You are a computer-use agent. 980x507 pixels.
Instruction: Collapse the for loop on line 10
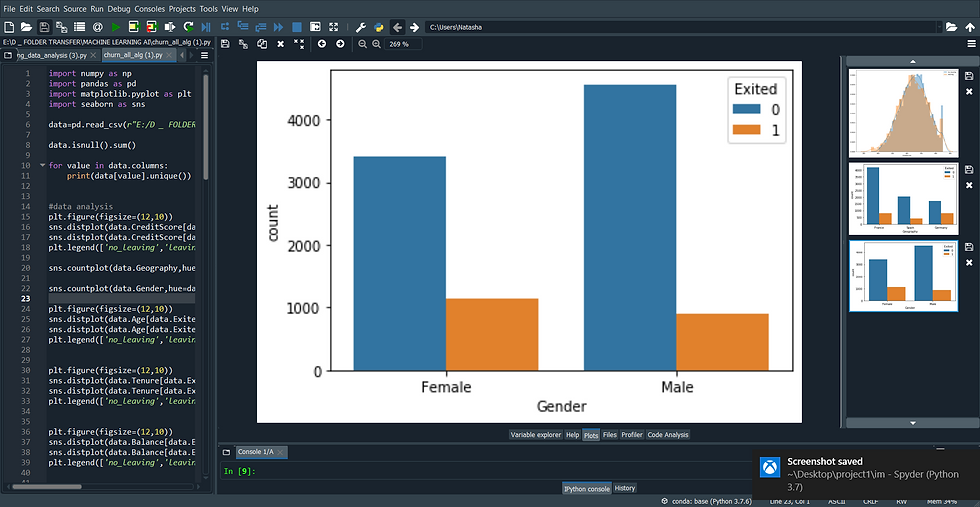click(x=42, y=166)
